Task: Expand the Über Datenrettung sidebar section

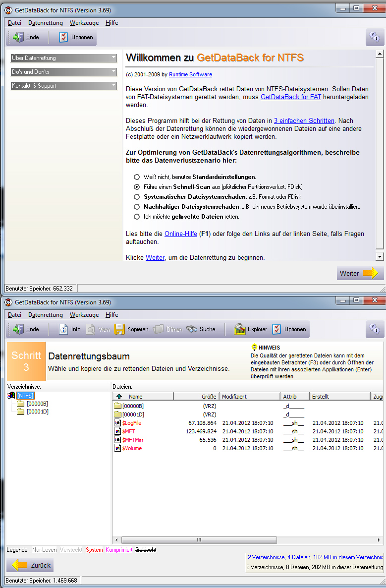Action: (x=64, y=58)
